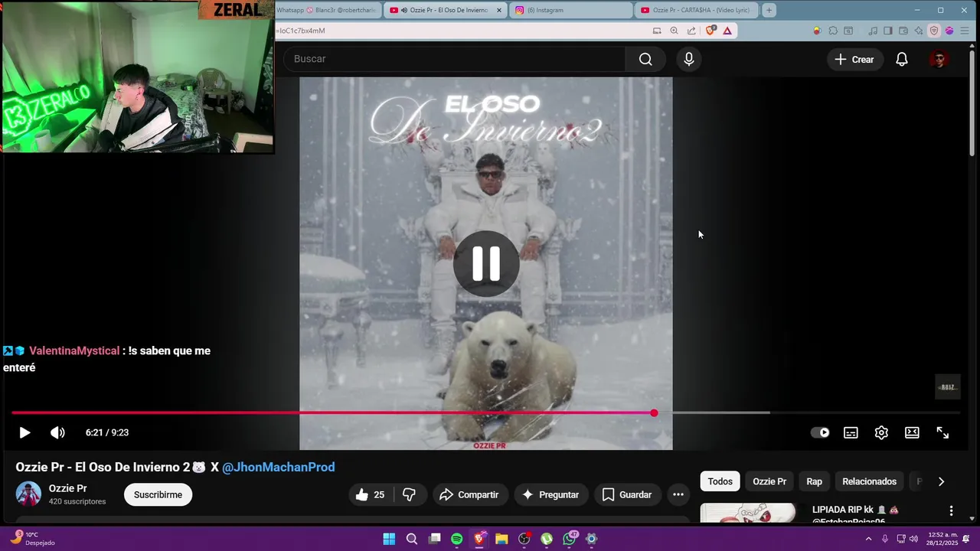Click the zoom magnifier in address bar
980x551 pixels.
[x=674, y=31]
